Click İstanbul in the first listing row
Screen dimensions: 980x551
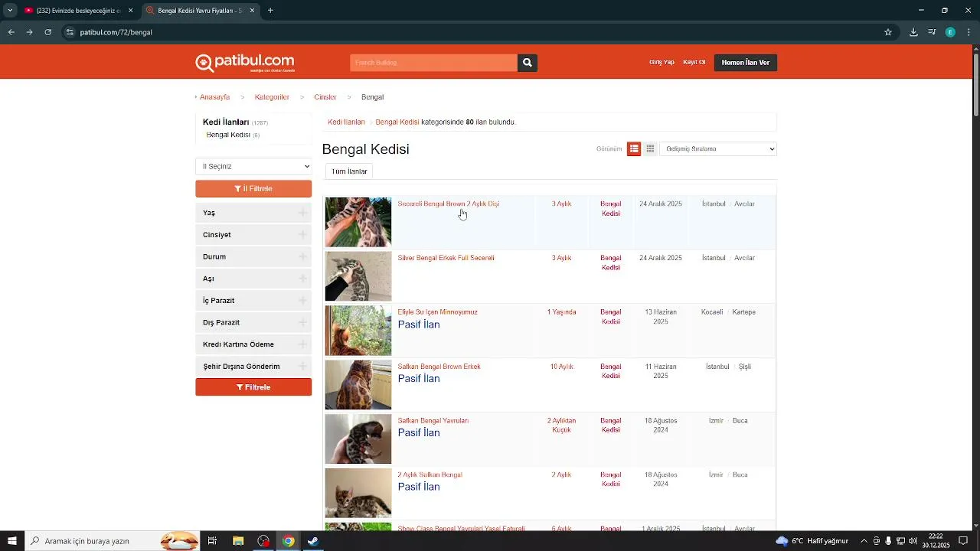pos(714,204)
